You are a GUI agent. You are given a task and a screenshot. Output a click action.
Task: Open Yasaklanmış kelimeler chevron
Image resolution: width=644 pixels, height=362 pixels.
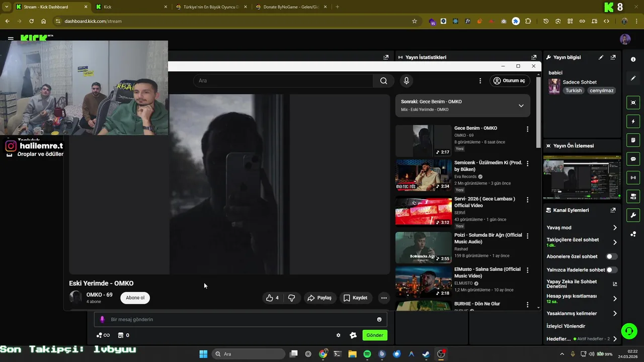(615, 313)
